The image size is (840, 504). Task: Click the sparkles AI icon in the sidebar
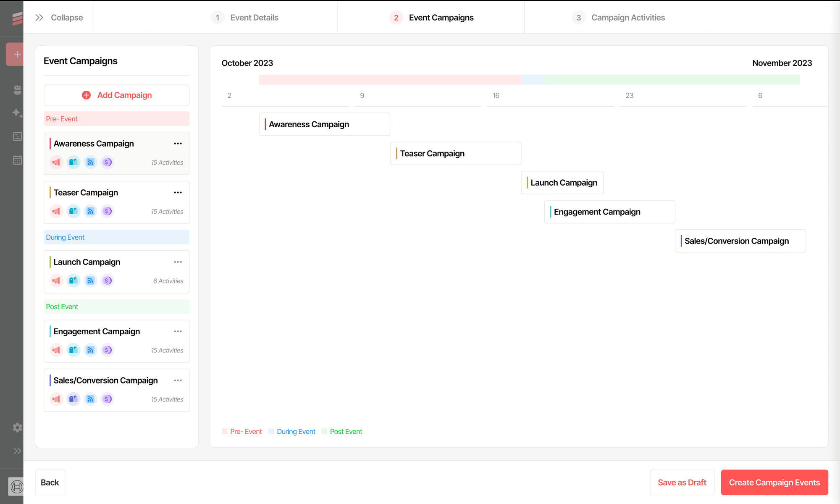click(17, 113)
